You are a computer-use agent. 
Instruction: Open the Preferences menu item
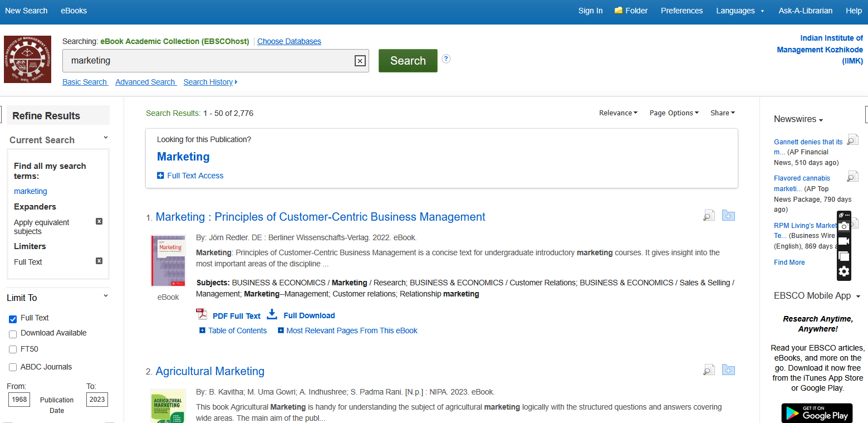(x=681, y=11)
